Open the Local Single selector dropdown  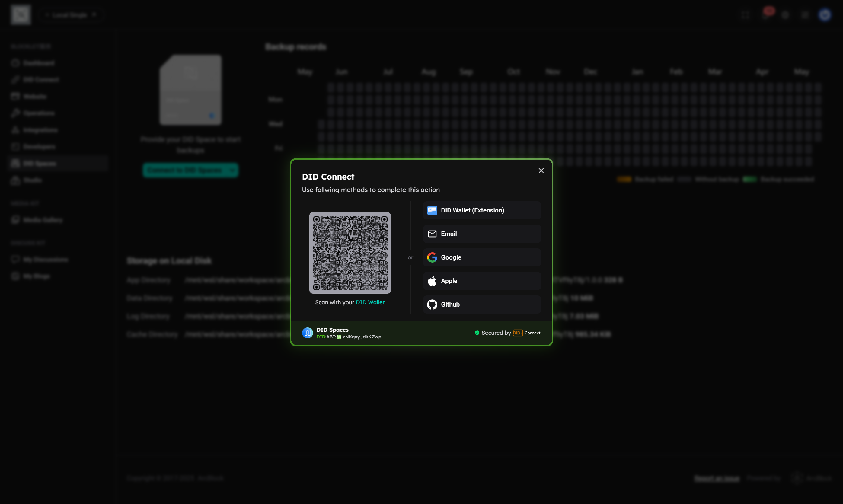click(70, 14)
